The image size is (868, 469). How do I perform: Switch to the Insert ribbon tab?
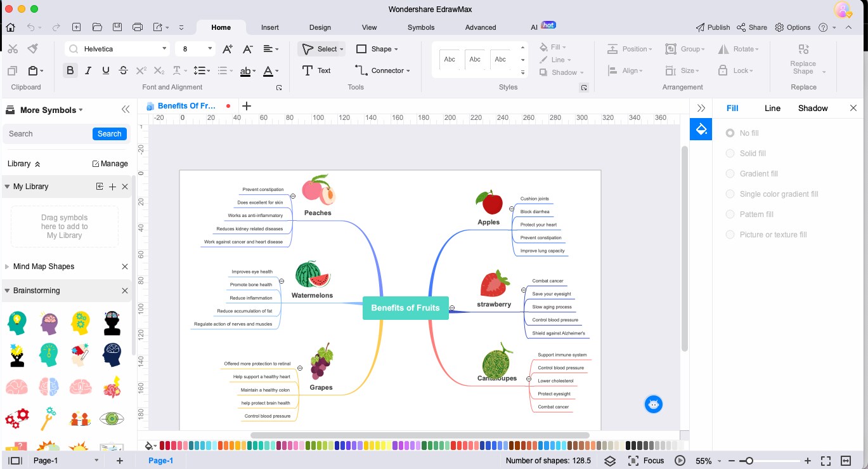(270, 27)
